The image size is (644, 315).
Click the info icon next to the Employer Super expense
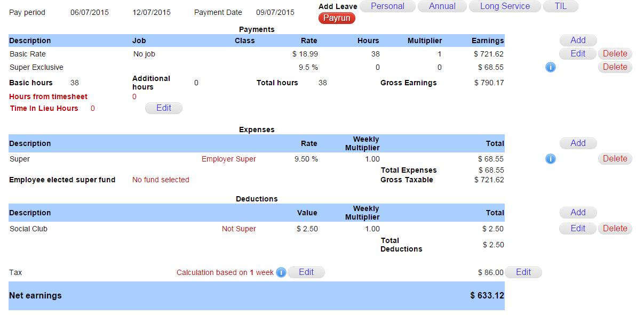[550, 158]
